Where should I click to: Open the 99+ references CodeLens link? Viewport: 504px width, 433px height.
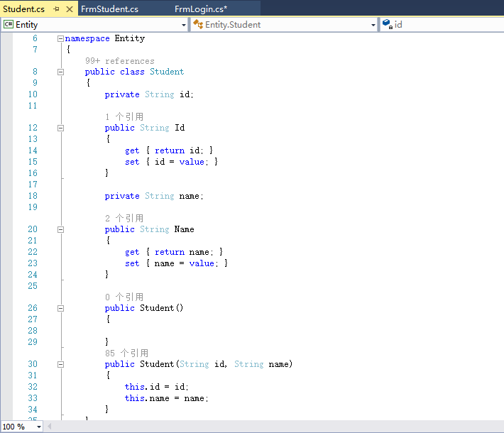[119, 61]
